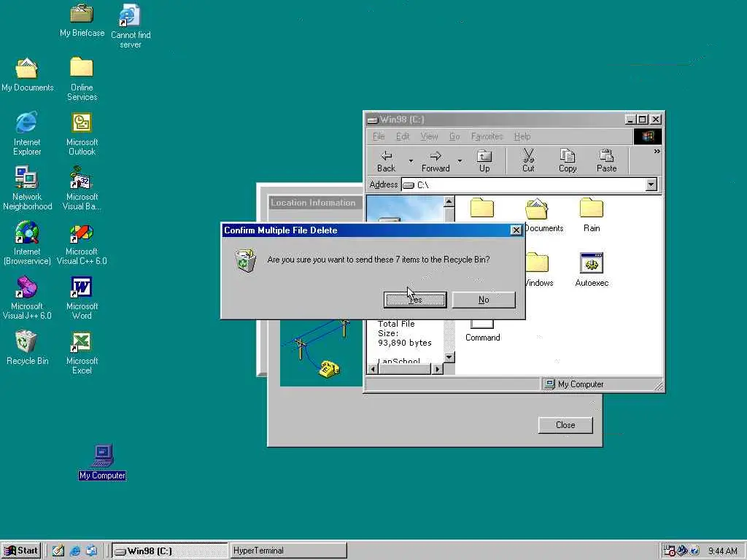Click the address field showing C:\
This screenshot has height=560, width=747.
pyautogui.click(x=524, y=184)
